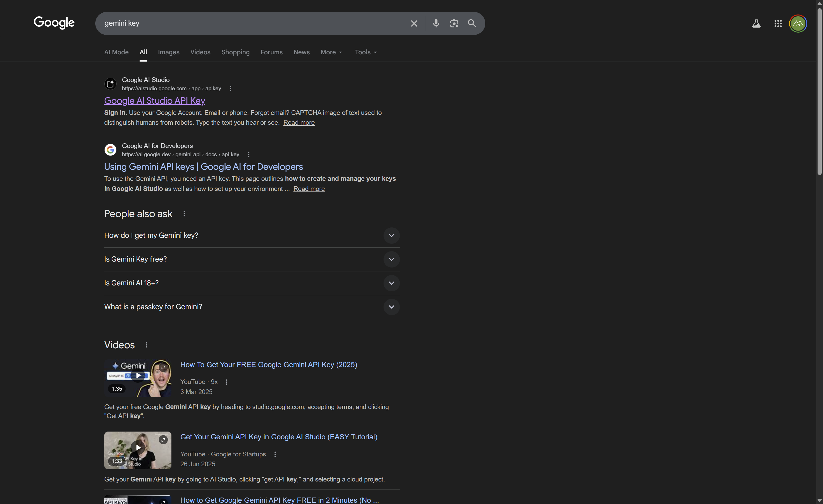Open 'How to Get Google Gemini API Key FREE in 2 Minutes' link
Viewport: 823px width, 504px height.
point(280,500)
